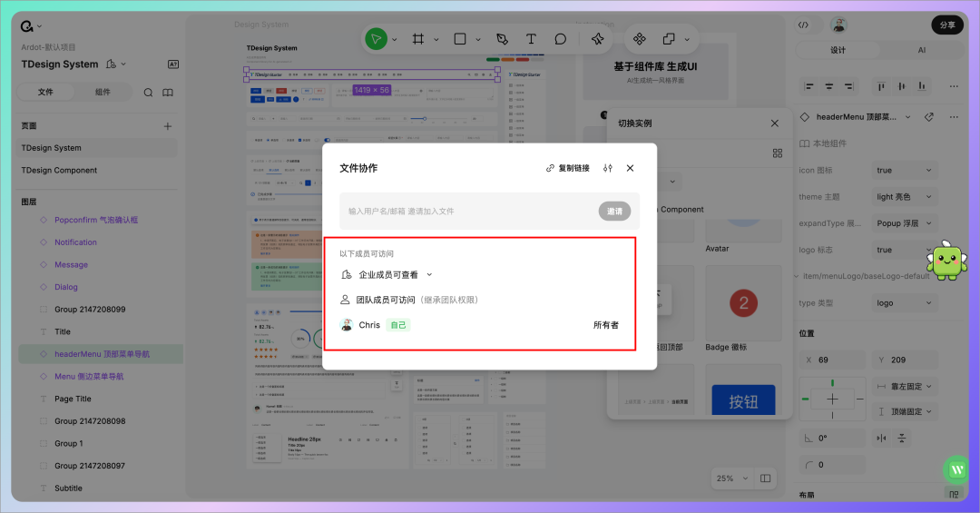Open 25% zoom level dropdown
This screenshot has height=513, width=980.
(732, 478)
